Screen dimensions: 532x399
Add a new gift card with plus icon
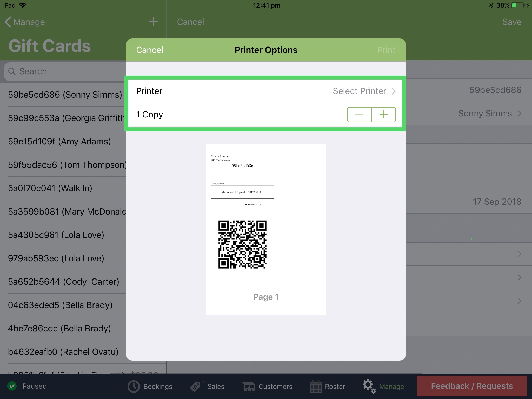153,22
